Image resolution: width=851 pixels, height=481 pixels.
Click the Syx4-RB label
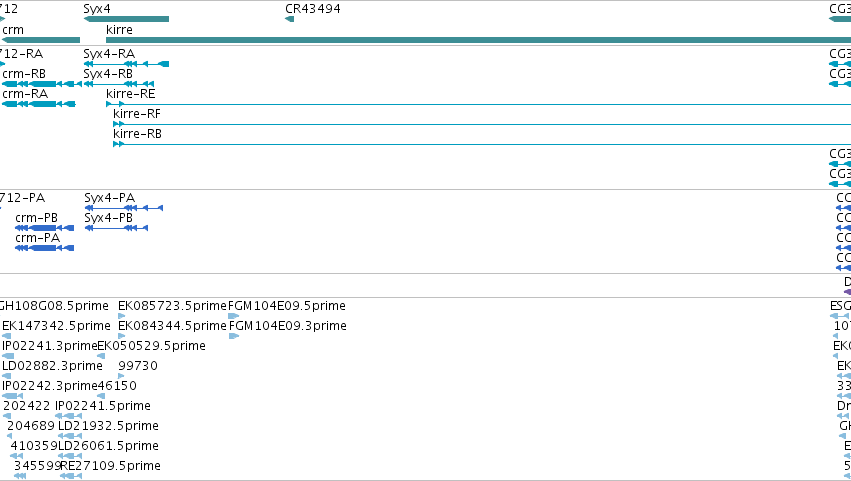click(x=108, y=74)
